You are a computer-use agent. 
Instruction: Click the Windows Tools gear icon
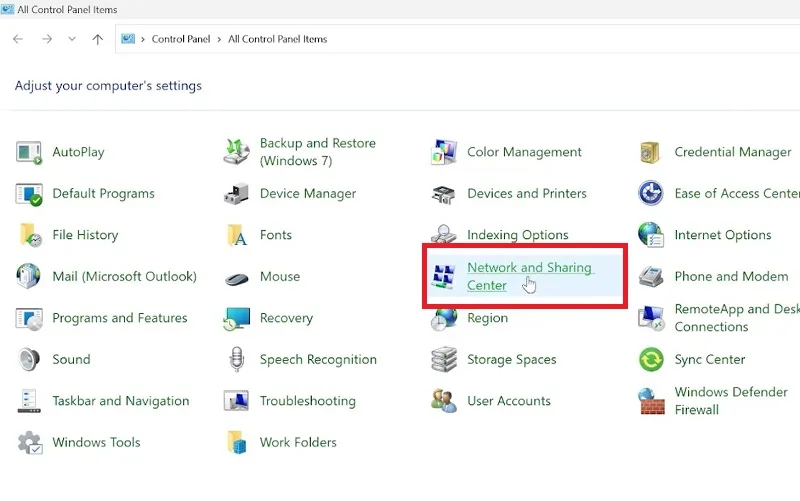point(30,442)
